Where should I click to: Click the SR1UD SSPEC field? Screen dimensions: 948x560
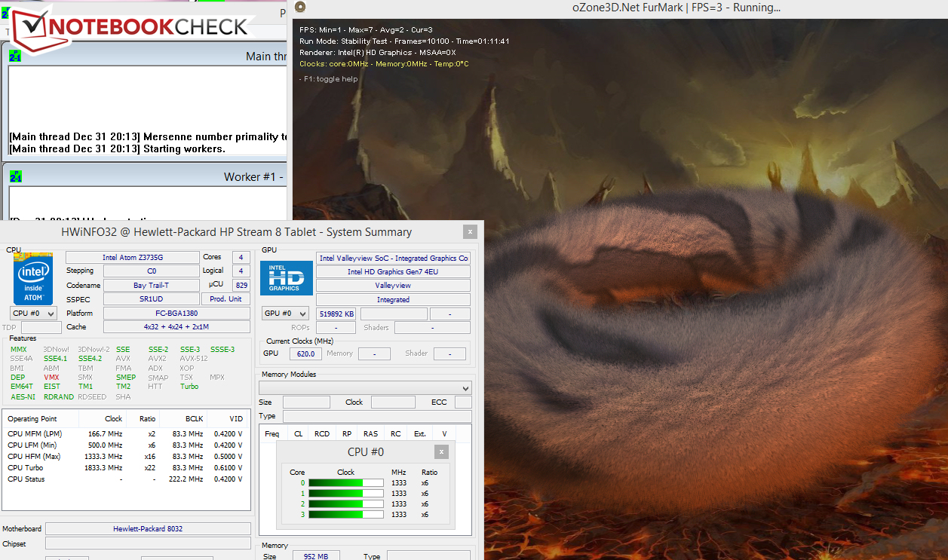point(151,299)
